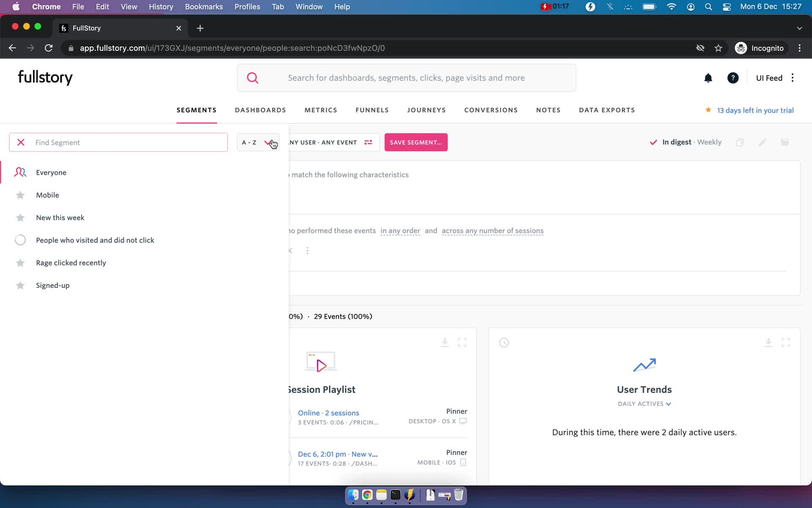Change 'across any number of sessions' option
This screenshot has width=812, height=508.
click(x=493, y=231)
